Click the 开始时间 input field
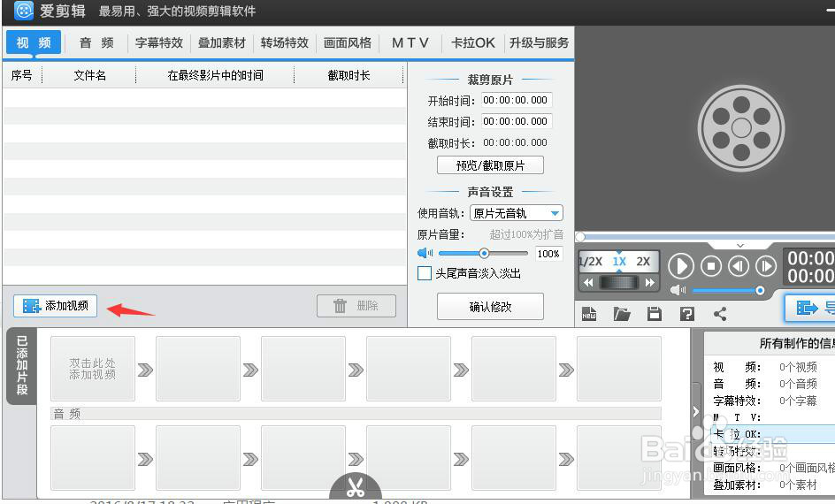 516,100
